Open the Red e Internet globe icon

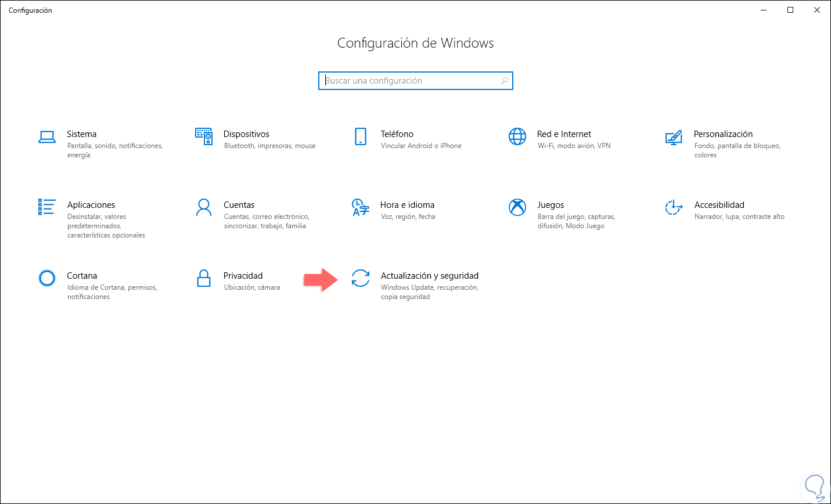(x=517, y=136)
